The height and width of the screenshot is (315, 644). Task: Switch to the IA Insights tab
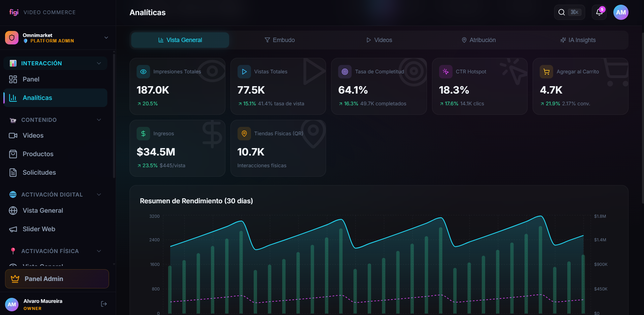click(578, 40)
